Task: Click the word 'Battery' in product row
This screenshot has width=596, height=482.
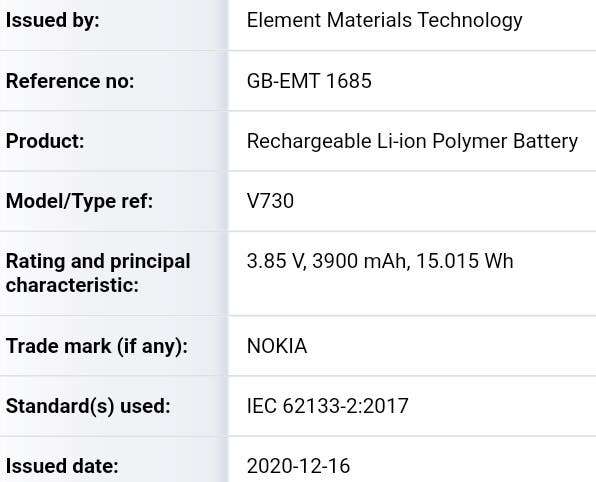Action: click(x=545, y=142)
